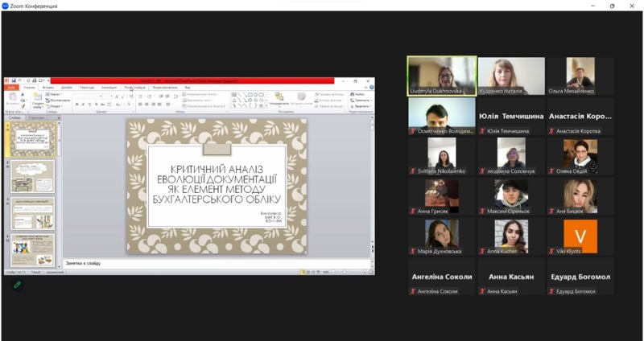Image resolution: width=644 pixels, height=341 pixels.
Task: Click Normal view icon in status bar
Action: pyautogui.click(x=303, y=272)
